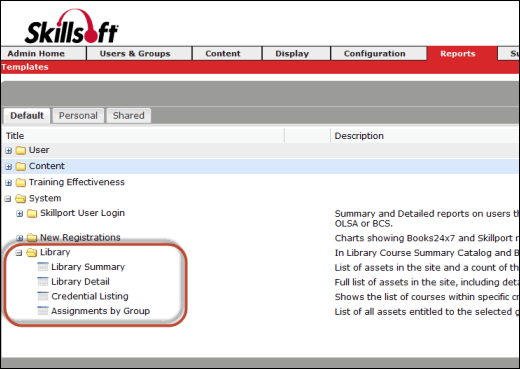Expand the Content folder node

[8, 167]
